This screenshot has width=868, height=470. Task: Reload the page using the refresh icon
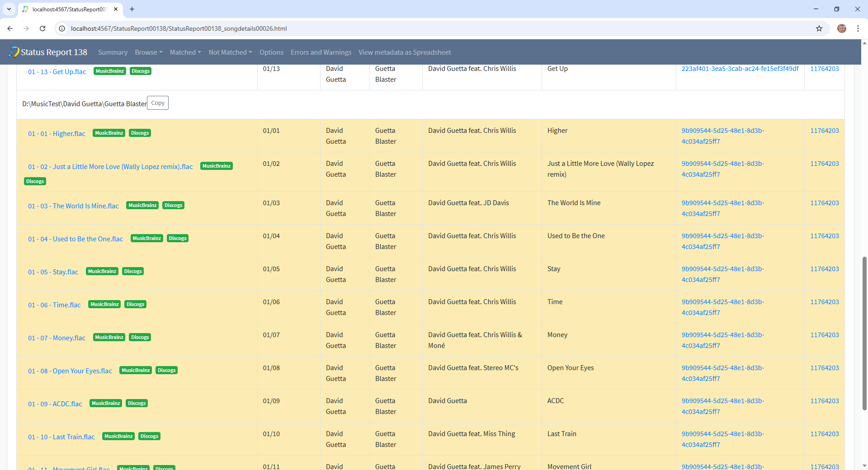click(42, 28)
